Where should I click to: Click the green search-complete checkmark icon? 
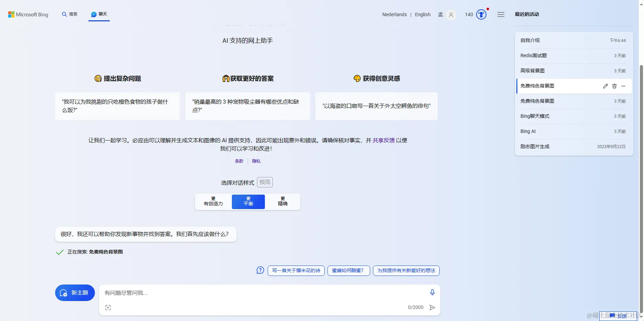point(60,252)
